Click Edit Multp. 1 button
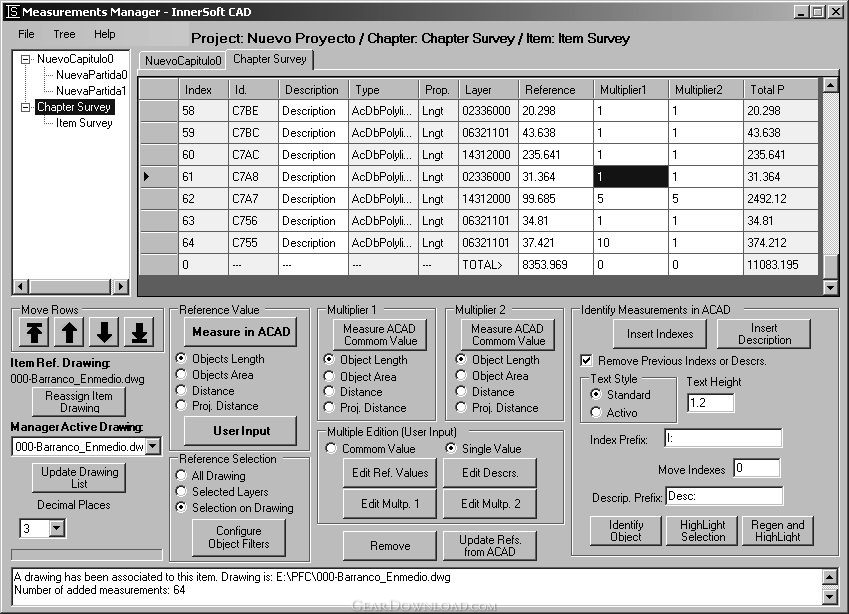Screen dimensions: 849x614 coord(390,504)
